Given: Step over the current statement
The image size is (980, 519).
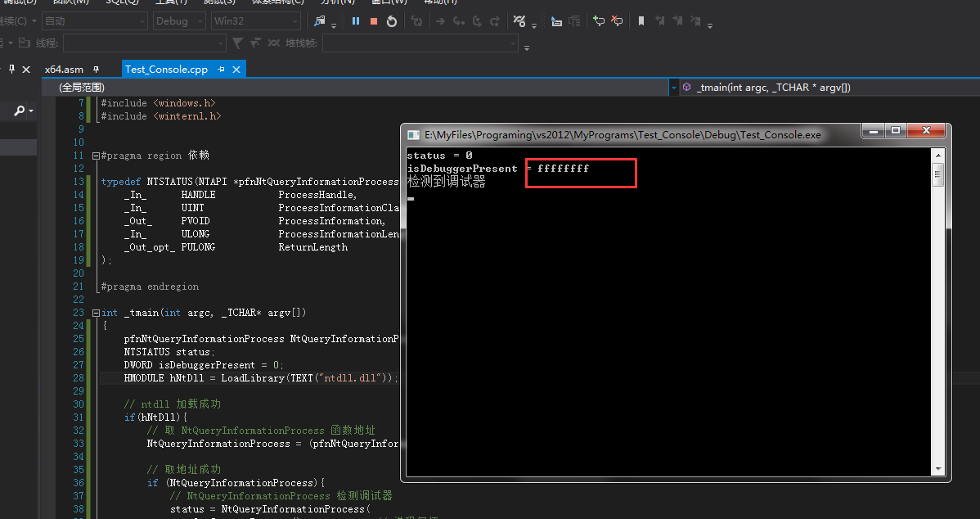Looking at the screenshot, I should coord(479,21).
